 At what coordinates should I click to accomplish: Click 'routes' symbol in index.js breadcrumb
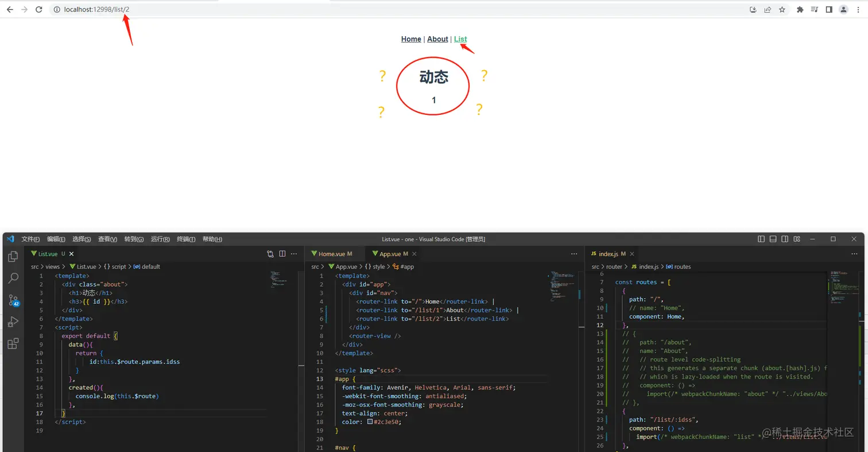(683, 266)
